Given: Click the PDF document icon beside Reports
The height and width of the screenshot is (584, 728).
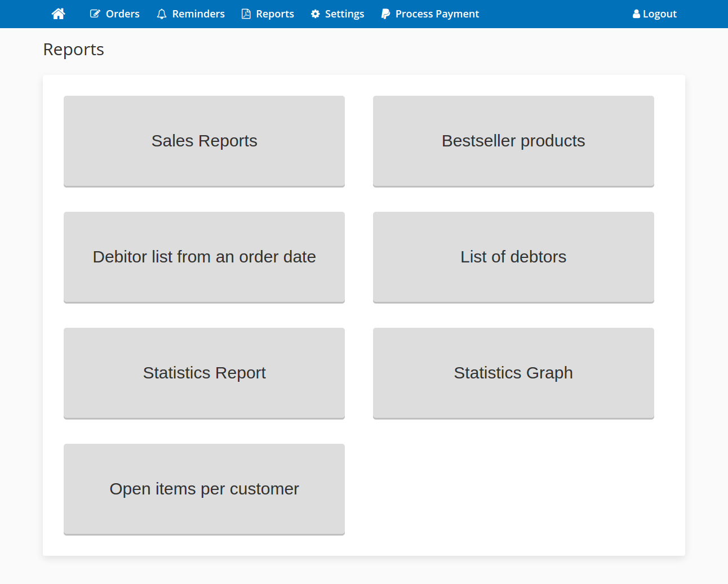Looking at the screenshot, I should [x=246, y=14].
